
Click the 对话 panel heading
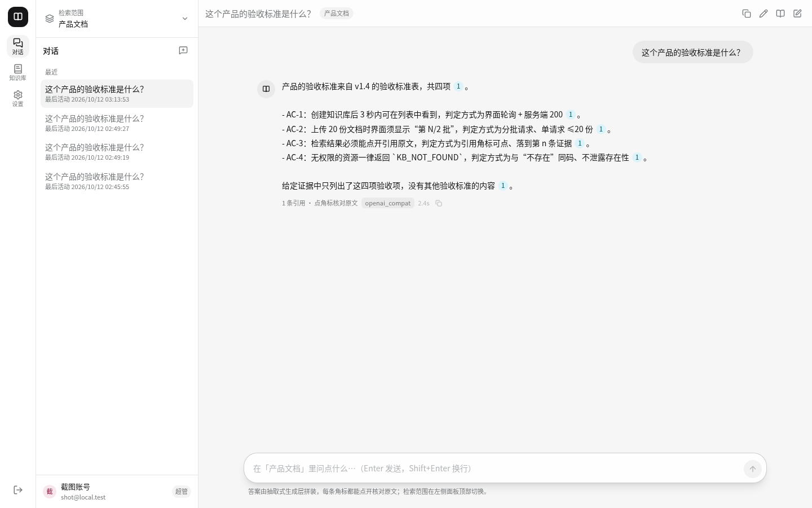[51, 51]
